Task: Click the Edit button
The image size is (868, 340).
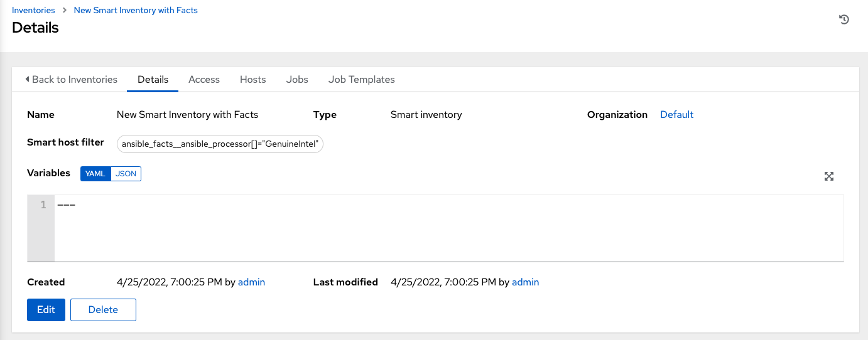Action: click(x=46, y=310)
